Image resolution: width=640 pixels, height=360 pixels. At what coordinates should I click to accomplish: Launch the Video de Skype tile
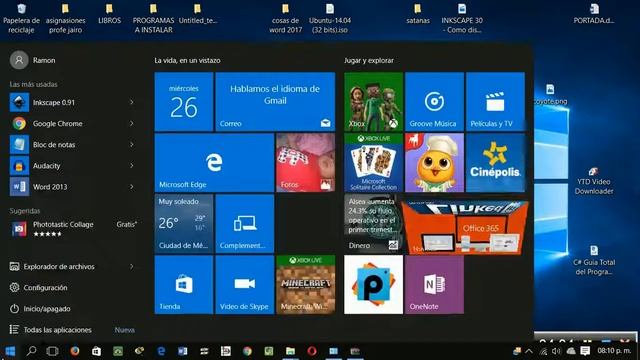pyautogui.click(x=245, y=284)
